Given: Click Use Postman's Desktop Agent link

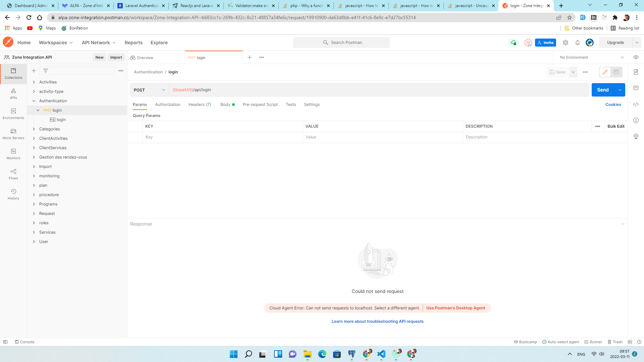Looking at the screenshot, I should [x=455, y=308].
